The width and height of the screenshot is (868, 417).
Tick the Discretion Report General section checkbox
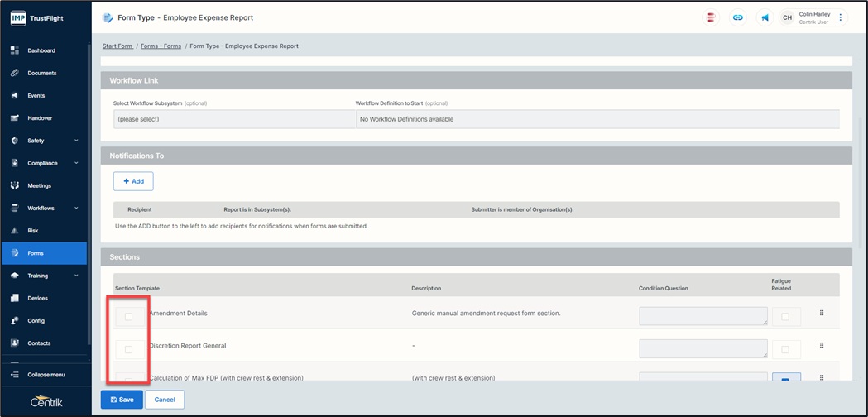[x=128, y=349]
